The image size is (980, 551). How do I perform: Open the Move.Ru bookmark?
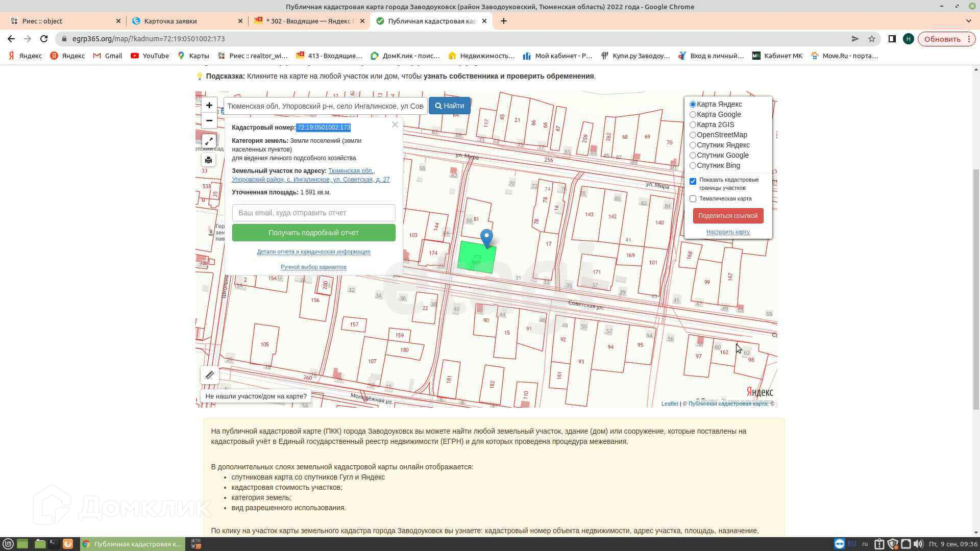point(844,56)
